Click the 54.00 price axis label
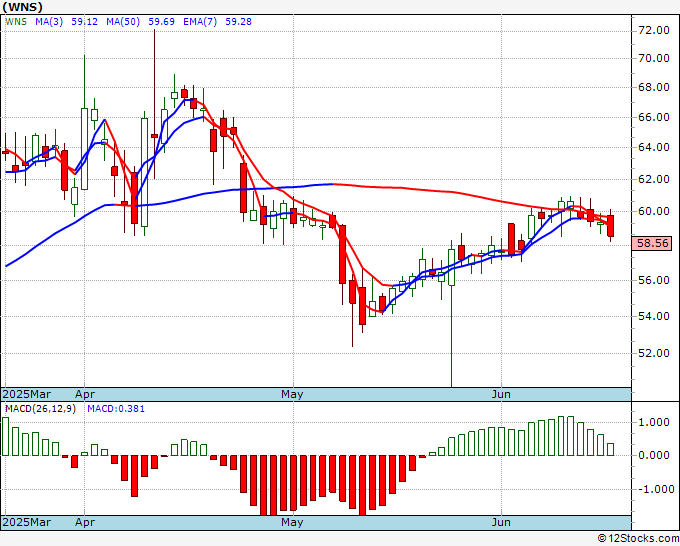This screenshot has height=546, width=680. click(x=654, y=316)
